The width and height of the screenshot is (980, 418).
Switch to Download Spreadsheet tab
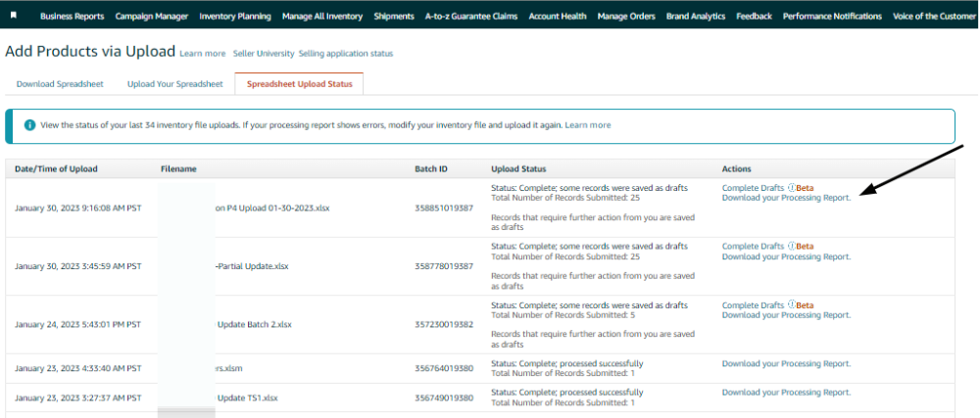[x=60, y=83]
